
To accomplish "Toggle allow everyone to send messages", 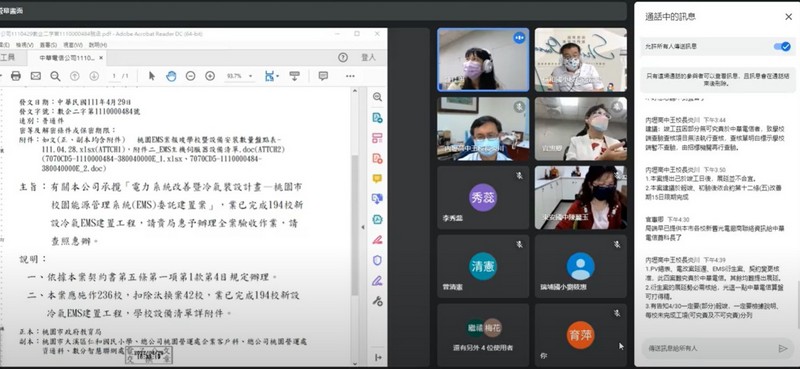I will [x=782, y=46].
